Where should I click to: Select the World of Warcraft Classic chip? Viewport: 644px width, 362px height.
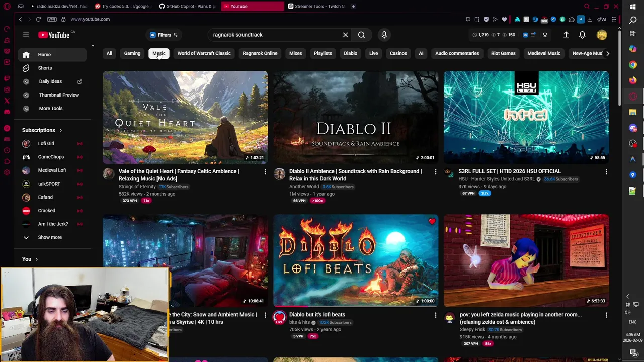(x=204, y=53)
